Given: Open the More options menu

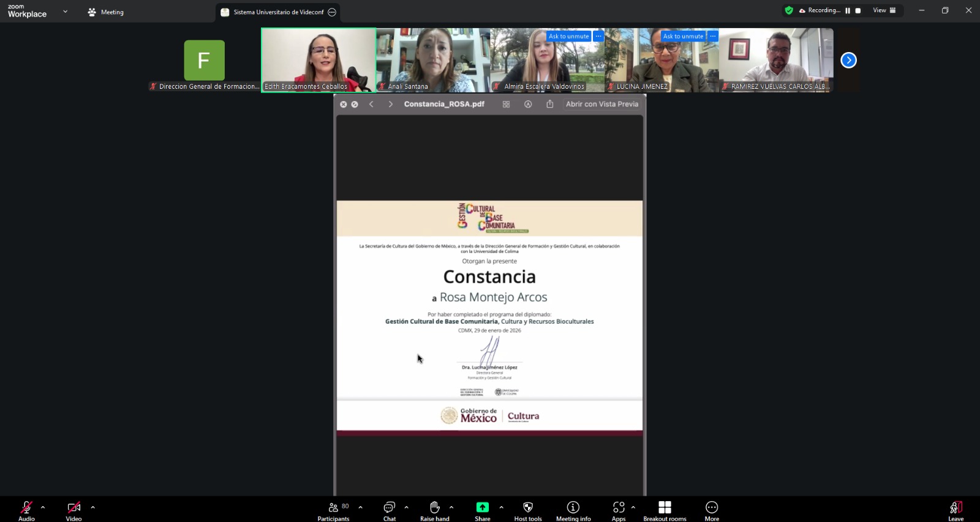Looking at the screenshot, I should click(x=711, y=510).
